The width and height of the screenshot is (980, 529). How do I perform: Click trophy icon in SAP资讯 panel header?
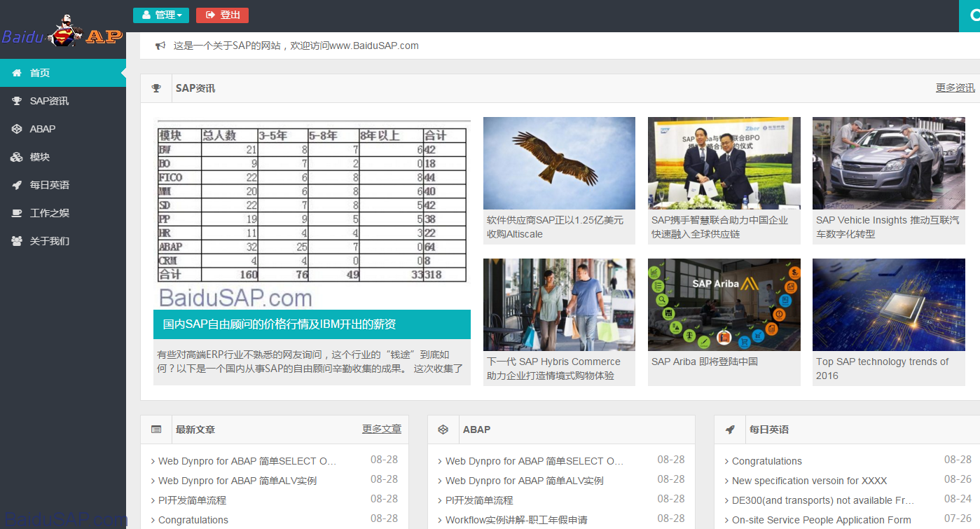156,88
